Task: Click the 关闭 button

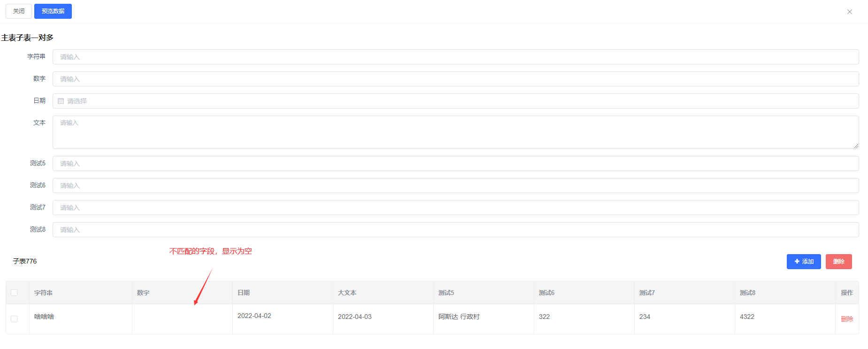Action: [19, 11]
